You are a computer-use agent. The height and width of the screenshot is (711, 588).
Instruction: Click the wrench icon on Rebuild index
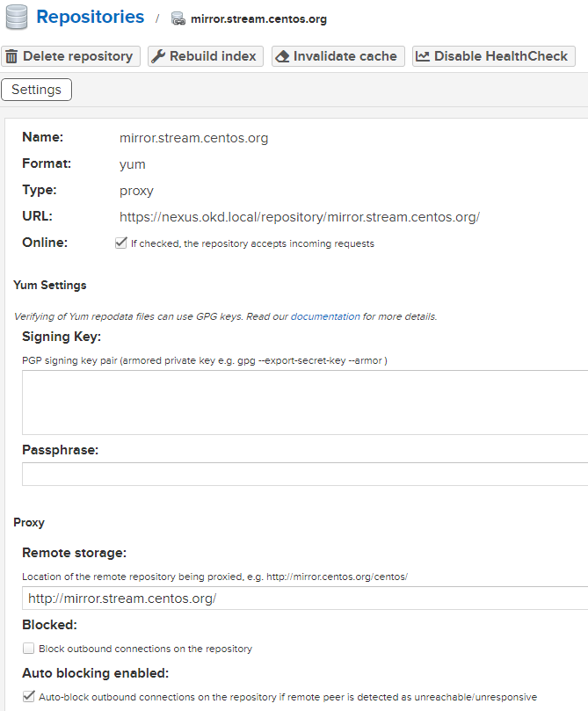click(x=158, y=56)
